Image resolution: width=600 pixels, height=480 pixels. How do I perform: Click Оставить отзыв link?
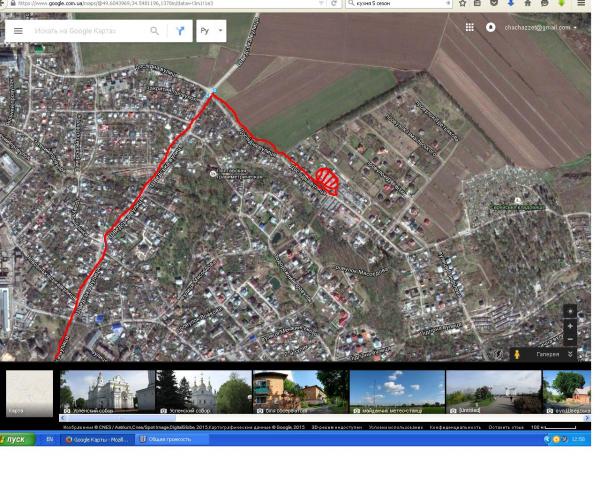click(x=506, y=427)
